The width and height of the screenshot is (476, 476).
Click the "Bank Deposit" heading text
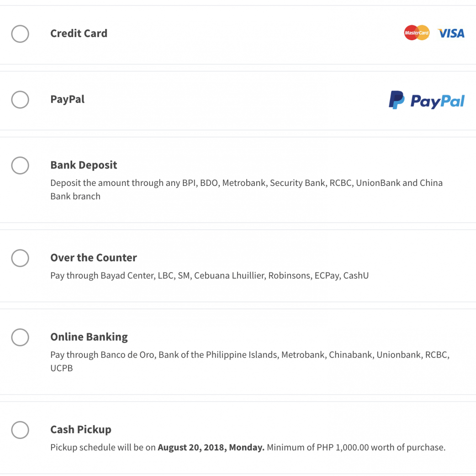tap(84, 165)
